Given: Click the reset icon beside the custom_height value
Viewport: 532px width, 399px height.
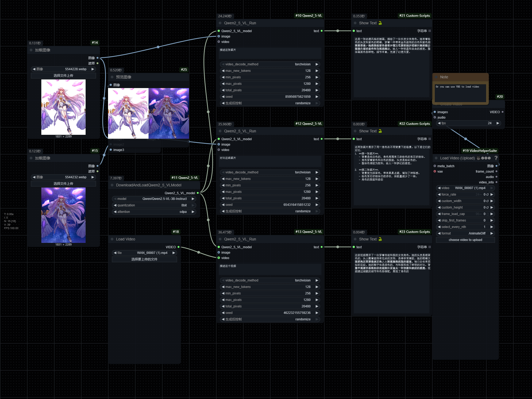Looking at the screenshot, I should pyautogui.click(x=487, y=207).
